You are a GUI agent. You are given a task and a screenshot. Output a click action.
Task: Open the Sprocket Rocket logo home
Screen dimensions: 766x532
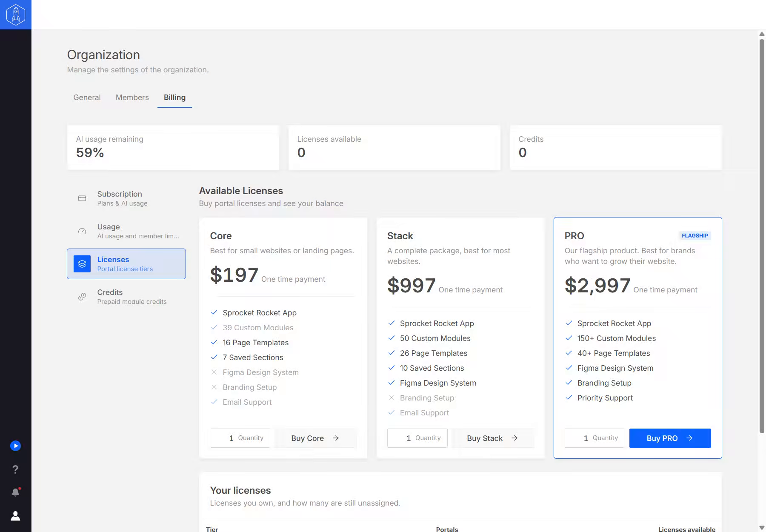16,14
